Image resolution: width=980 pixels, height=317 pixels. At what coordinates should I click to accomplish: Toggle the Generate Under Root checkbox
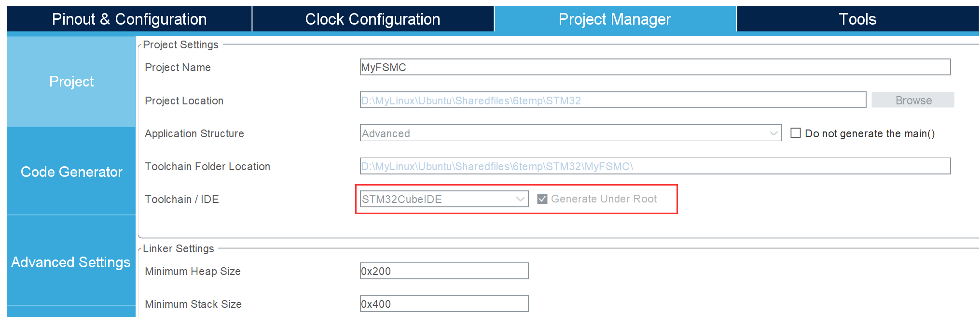point(542,199)
